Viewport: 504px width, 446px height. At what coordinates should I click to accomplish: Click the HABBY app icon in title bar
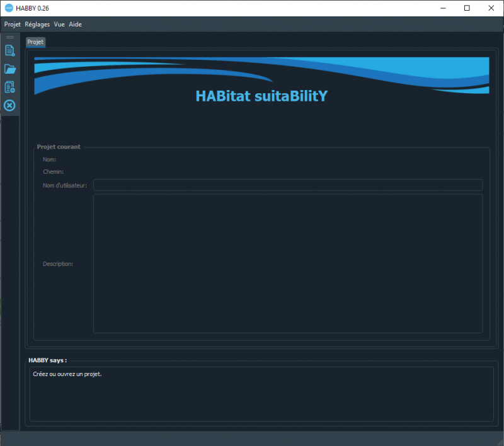click(x=9, y=8)
